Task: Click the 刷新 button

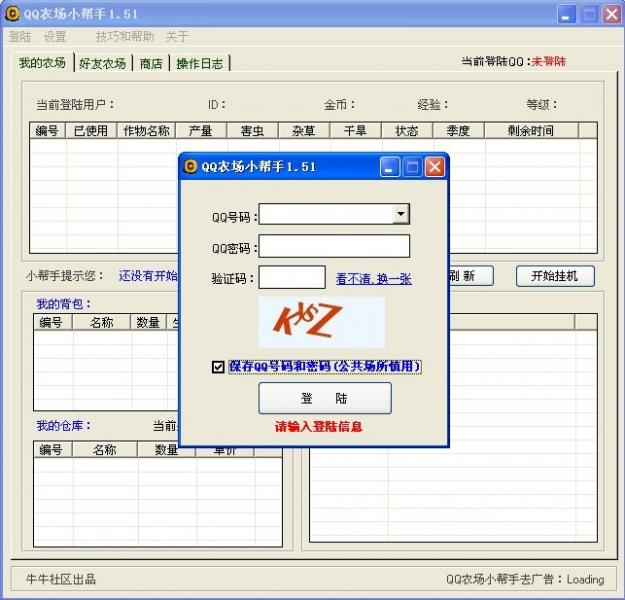Action: click(472, 276)
